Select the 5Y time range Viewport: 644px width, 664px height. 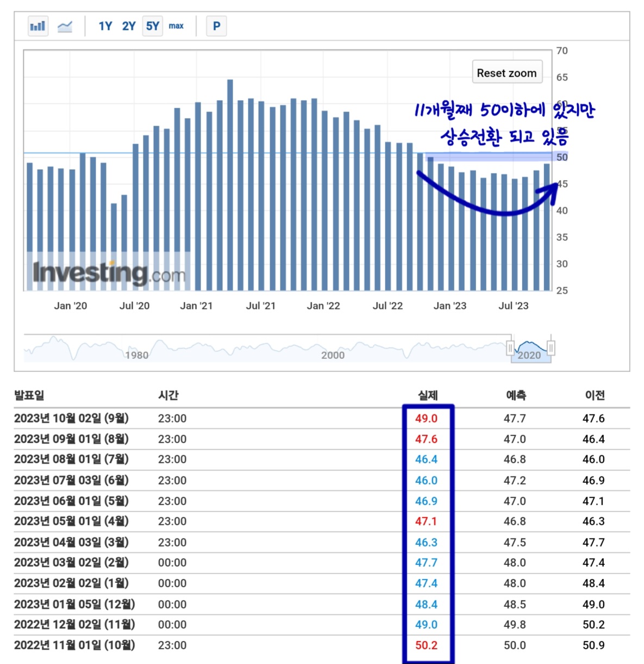pos(153,26)
